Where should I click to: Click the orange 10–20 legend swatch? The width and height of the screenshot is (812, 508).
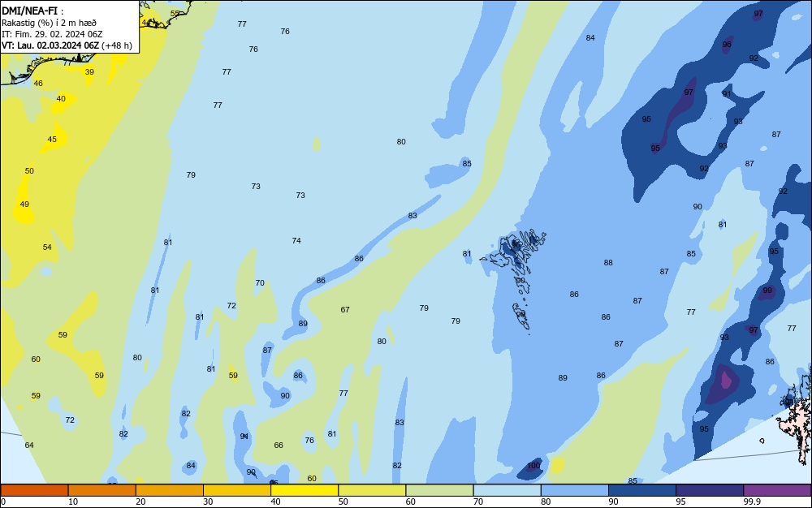[x=102, y=490]
